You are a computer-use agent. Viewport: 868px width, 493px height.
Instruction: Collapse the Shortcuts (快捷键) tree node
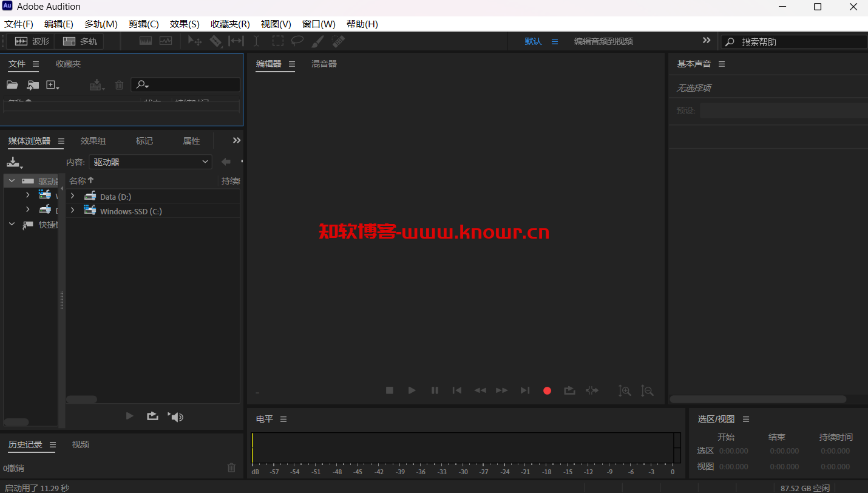point(12,224)
